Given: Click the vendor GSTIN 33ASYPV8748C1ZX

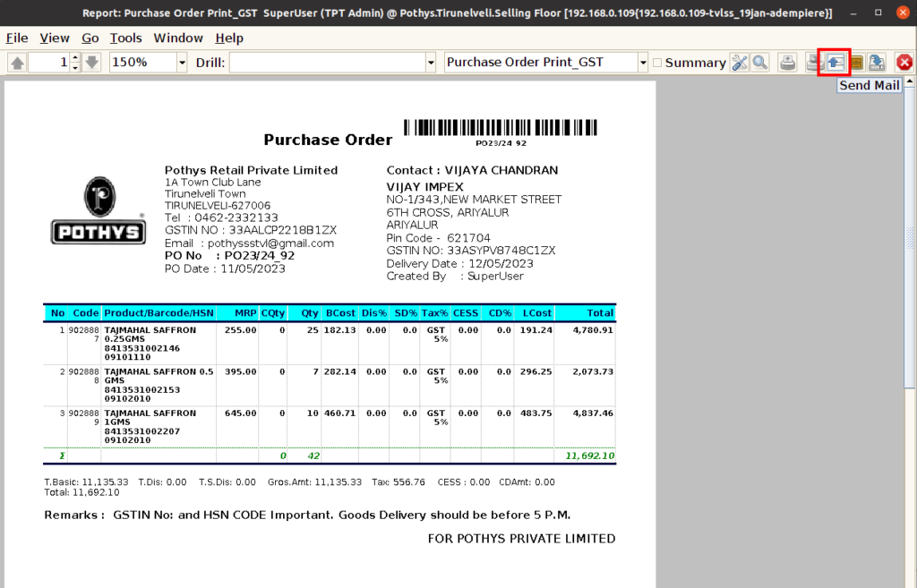Looking at the screenshot, I should [x=501, y=251].
